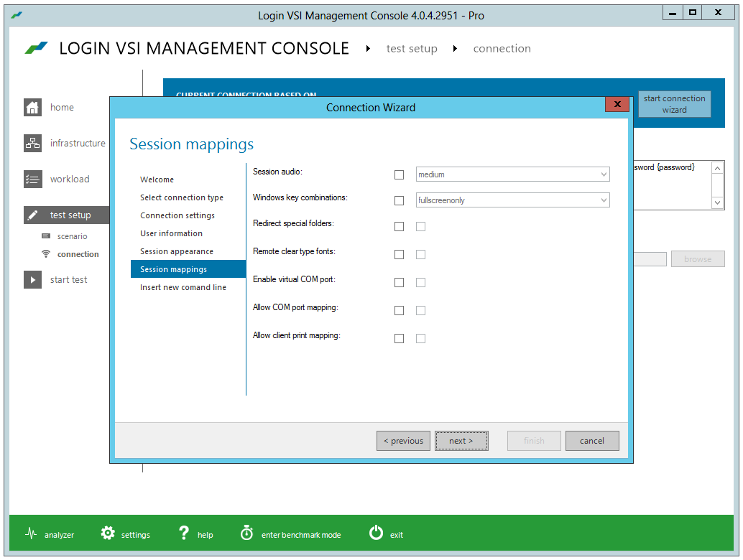Click the Connection Wizard title text
This screenshot has height=560, width=743.
(371, 108)
